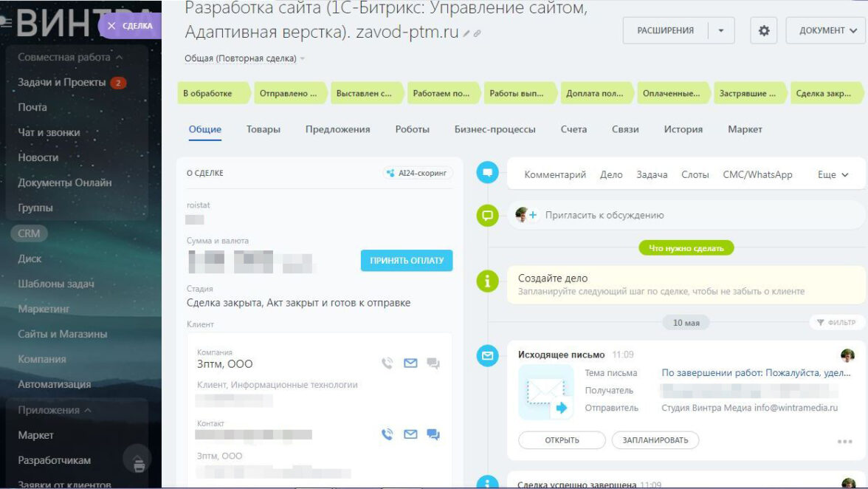Set deal stage to Застрявшие
The width and height of the screenshot is (868, 489).
(750, 93)
